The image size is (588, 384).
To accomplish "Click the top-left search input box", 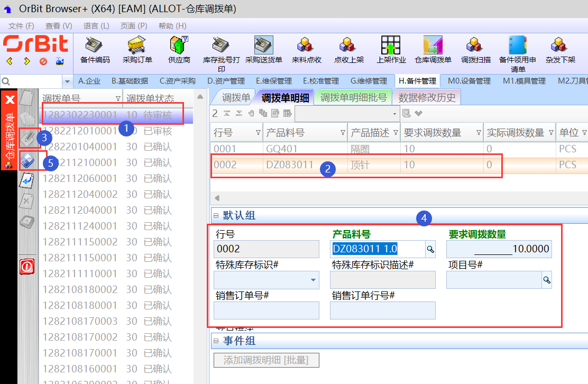I will (36, 81).
